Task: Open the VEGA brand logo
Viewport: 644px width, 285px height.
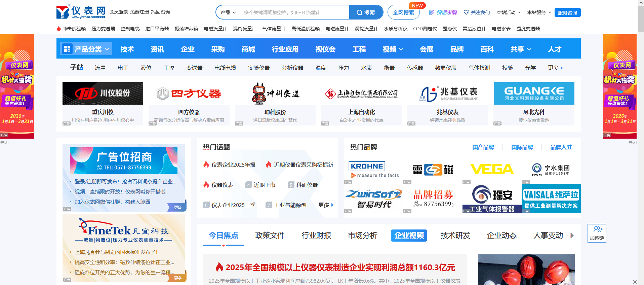Action: pyautogui.click(x=492, y=169)
